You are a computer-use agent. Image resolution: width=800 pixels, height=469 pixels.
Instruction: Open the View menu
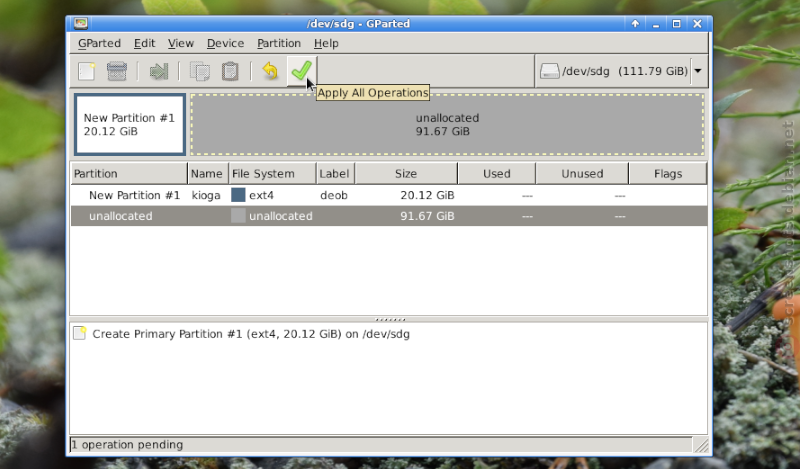pos(181,43)
